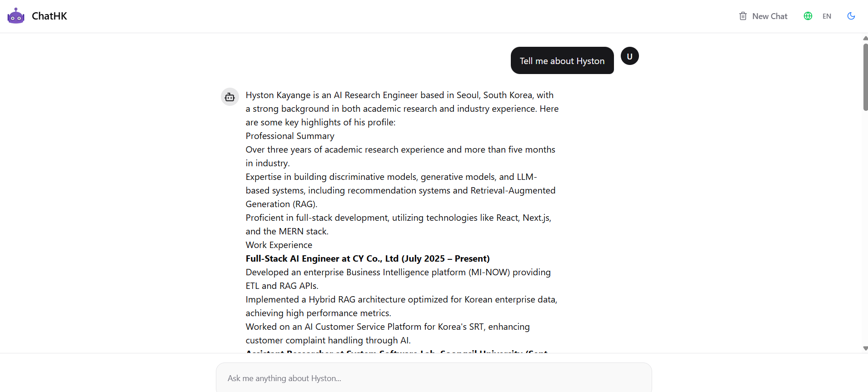Focus the 'Ask me anything about Hyston' input

pos(434,378)
